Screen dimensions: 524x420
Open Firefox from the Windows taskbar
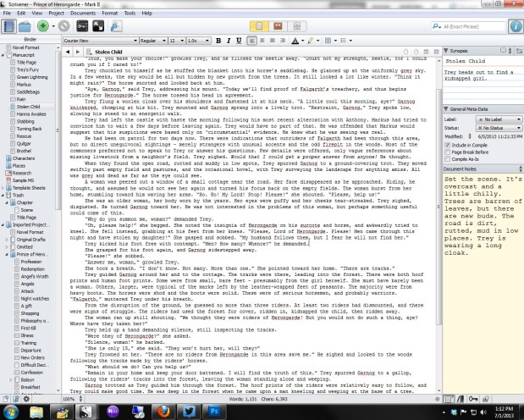(163, 412)
